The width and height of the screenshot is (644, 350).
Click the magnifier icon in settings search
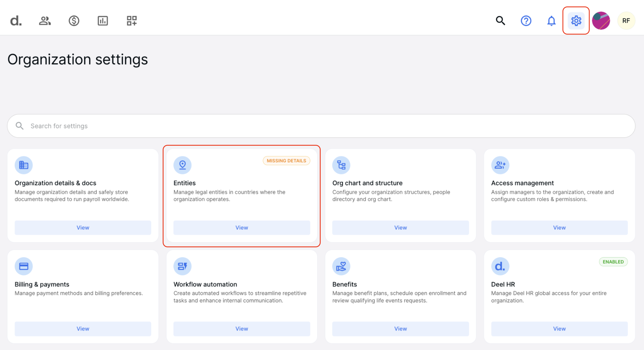click(20, 126)
